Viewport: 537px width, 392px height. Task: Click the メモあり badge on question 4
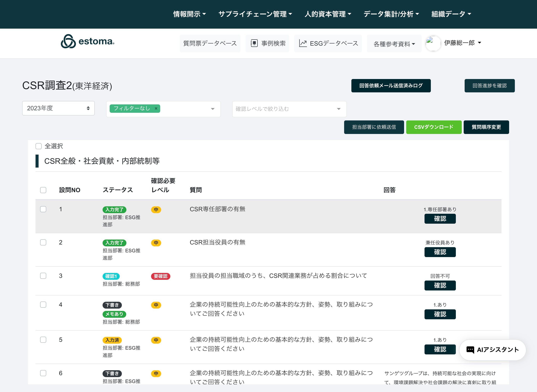tap(114, 314)
